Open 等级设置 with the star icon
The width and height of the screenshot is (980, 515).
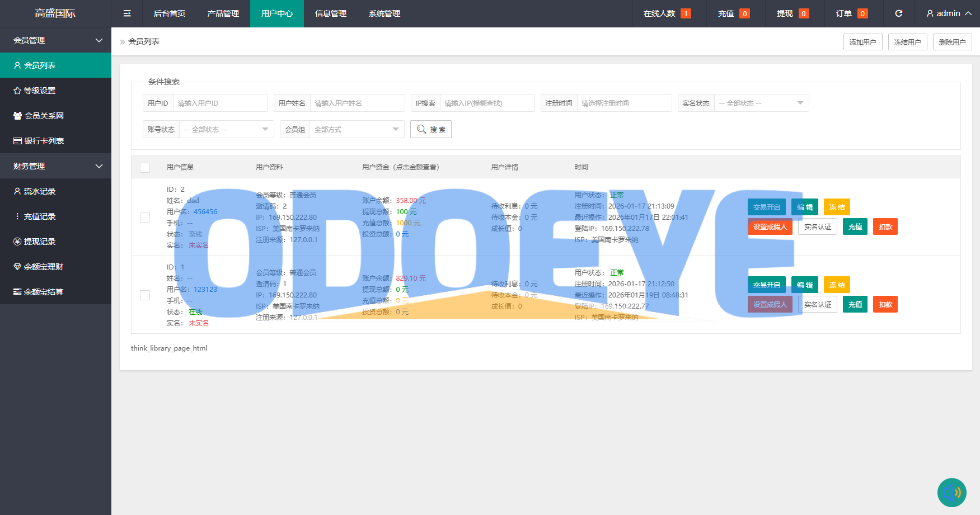point(39,91)
